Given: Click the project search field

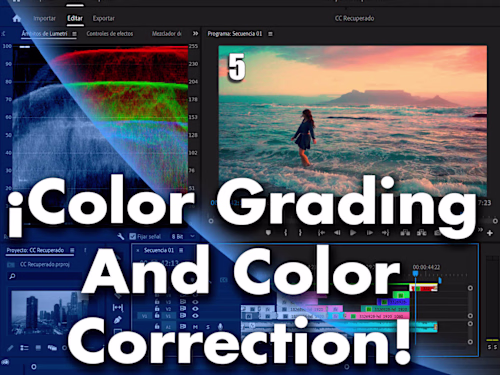Looking at the screenshot, I should 44,276.
